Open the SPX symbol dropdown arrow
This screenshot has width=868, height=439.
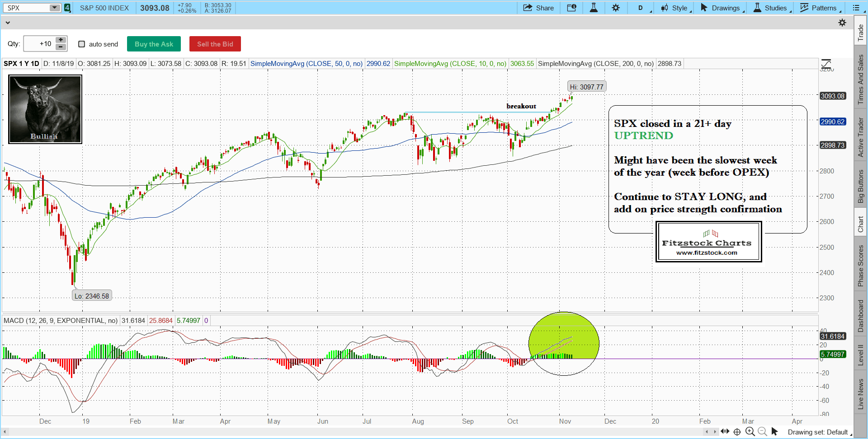pos(54,8)
